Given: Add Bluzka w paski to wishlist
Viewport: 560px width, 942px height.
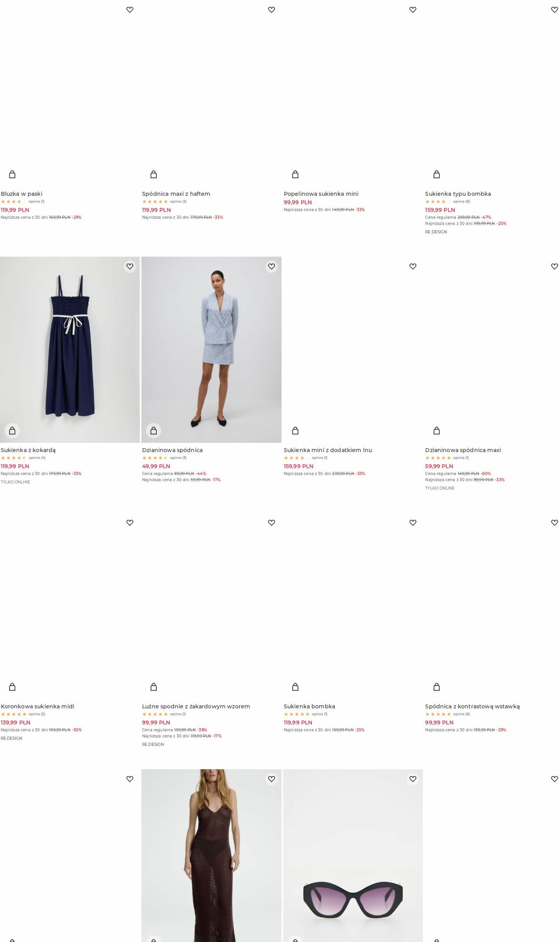Looking at the screenshot, I should 129,10.
